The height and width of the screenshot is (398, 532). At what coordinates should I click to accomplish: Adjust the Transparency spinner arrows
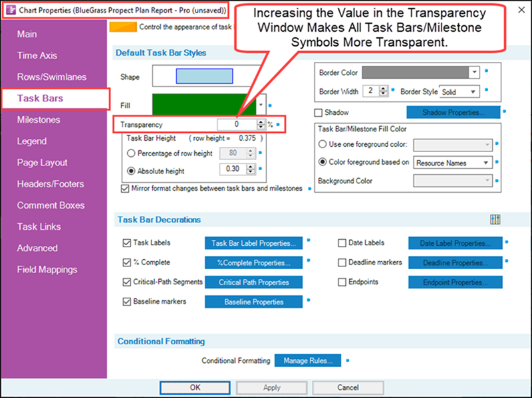click(261, 124)
